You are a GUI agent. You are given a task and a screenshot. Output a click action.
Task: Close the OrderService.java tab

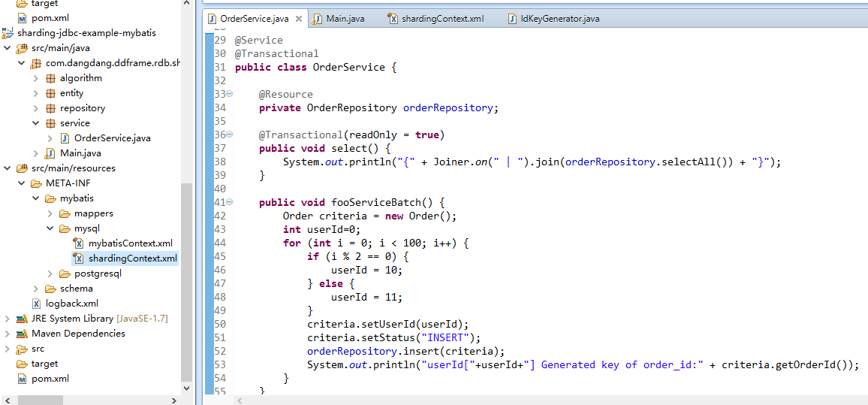coord(298,19)
